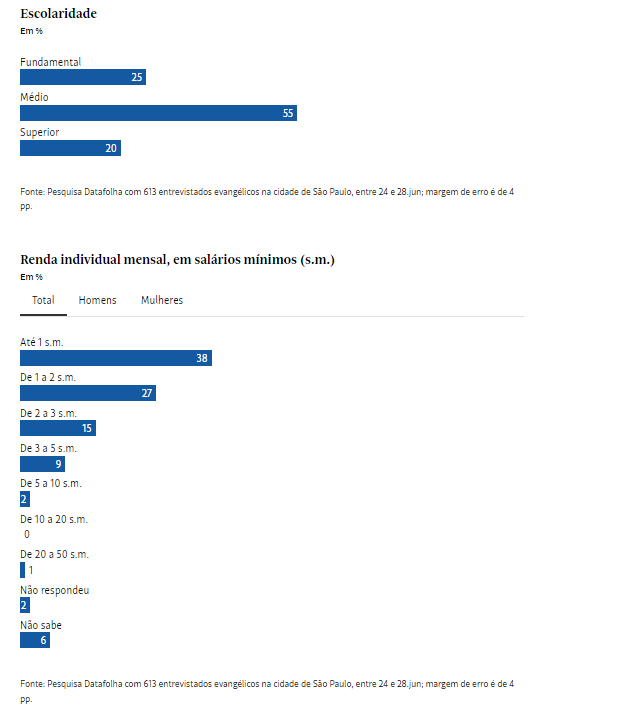The height and width of the screenshot is (716, 619).
Task: Switch to the Homens tab
Action: [97, 300]
